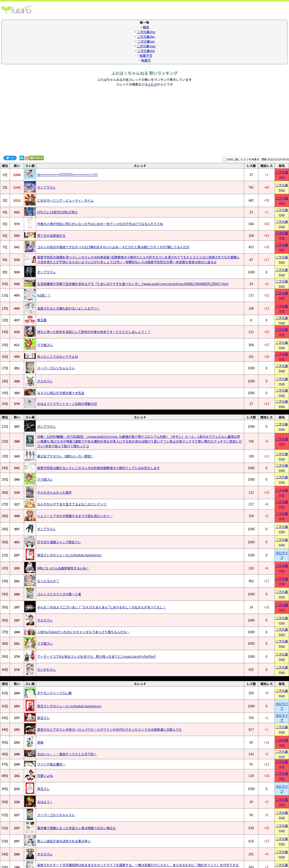Click ホロライブ board for rank 31
Viewport: 289px width, 868px height.
click(282, 555)
